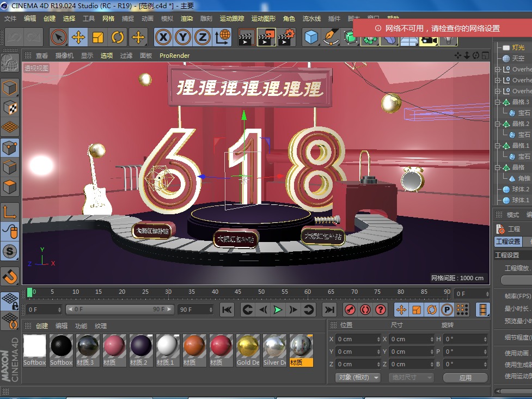
Task: Select the Rotate tool
Action: (x=118, y=37)
